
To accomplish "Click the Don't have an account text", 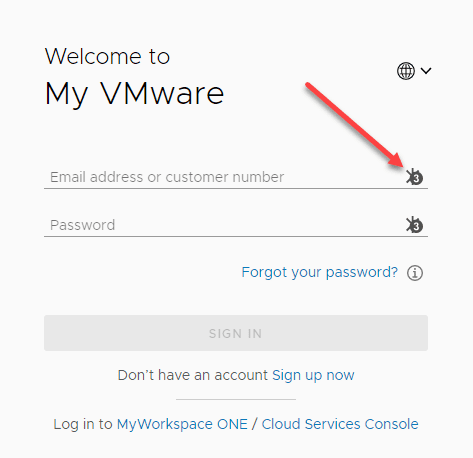I will tap(192, 375).
